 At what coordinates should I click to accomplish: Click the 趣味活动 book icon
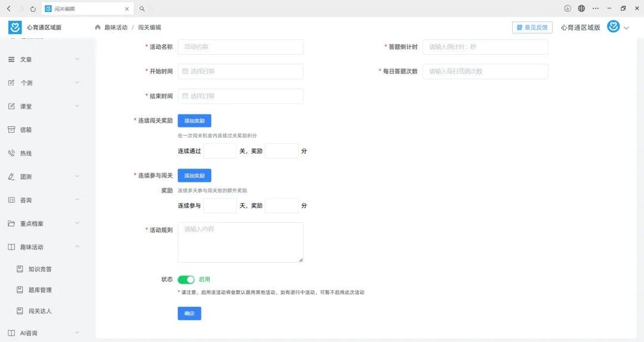click(x=11, y=247)
